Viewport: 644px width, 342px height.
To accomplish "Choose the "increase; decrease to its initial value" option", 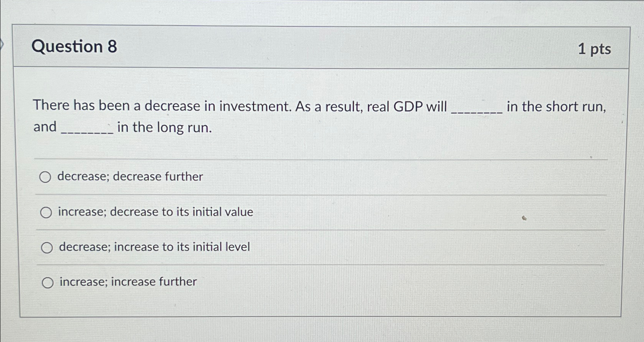I will point(47,212).
